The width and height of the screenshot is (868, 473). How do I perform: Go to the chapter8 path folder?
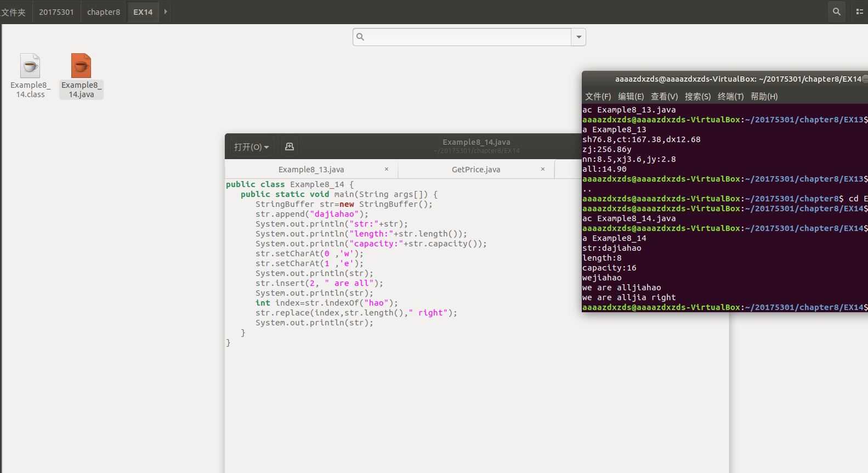pos(103,12)
